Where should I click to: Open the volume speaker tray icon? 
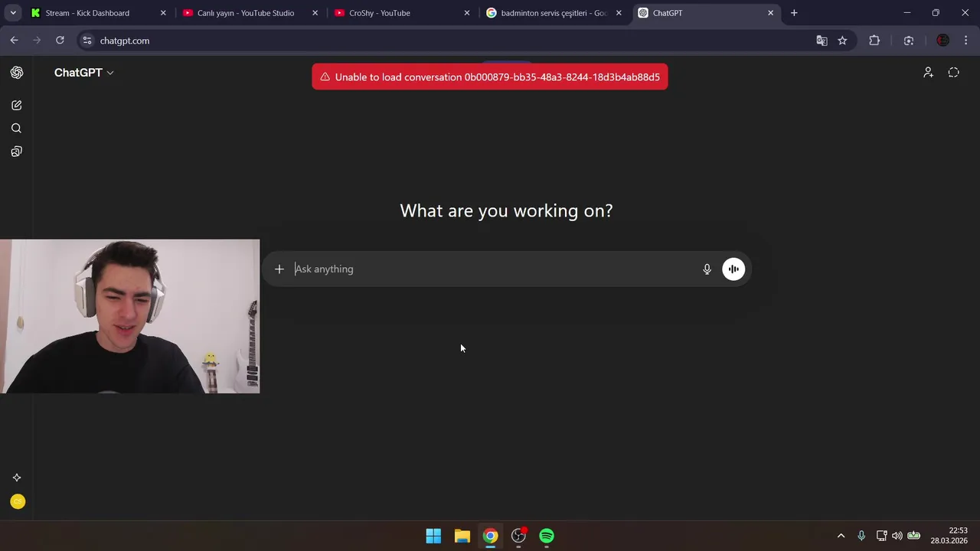click(x=897, y=536)
